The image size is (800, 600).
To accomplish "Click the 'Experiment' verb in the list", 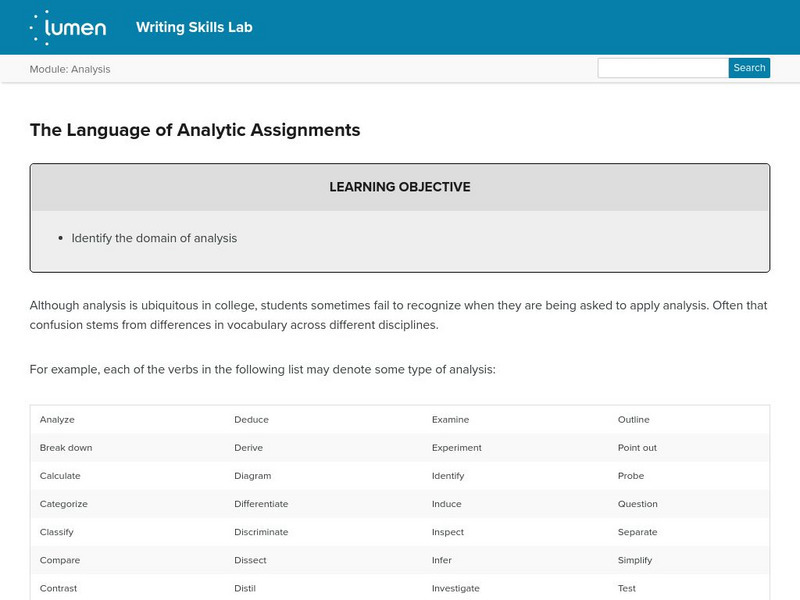I will [456, 448].
